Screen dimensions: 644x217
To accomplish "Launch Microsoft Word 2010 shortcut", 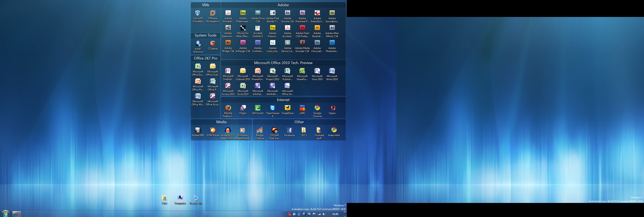I will tap(332, 71).
